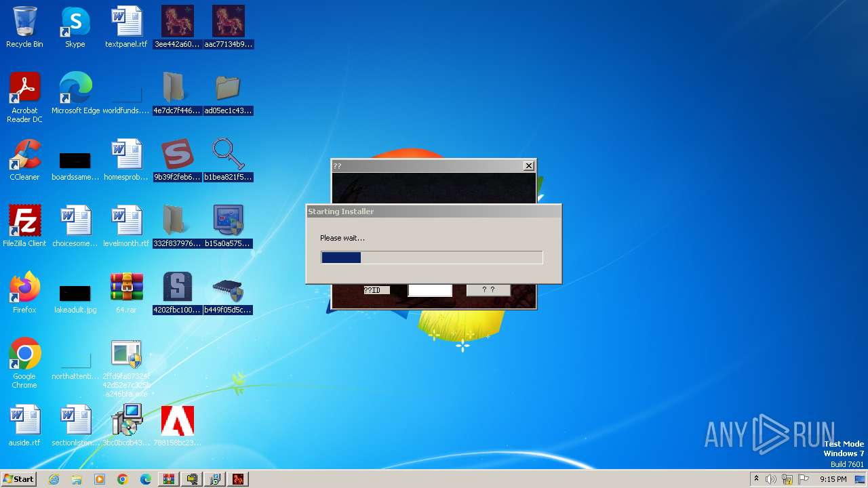Open Chrome from the taskbar
868x488 pixels.
[123, 479]
